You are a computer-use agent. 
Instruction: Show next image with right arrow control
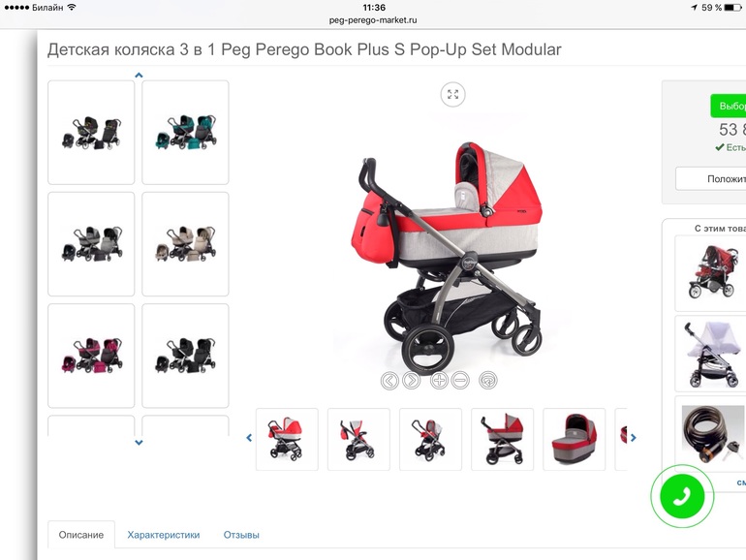(x=412, y=381)
